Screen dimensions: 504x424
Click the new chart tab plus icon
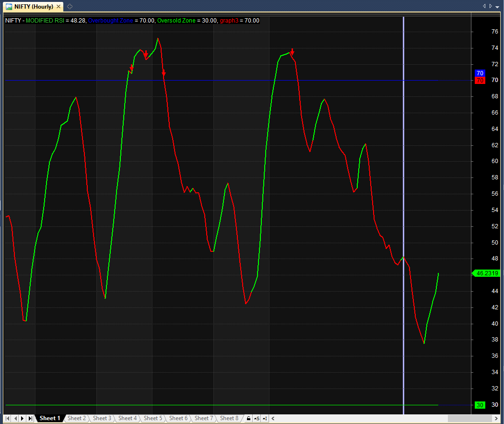coord(70,6)
